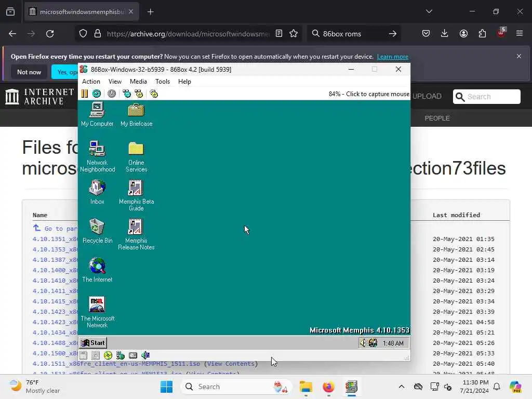Submit the Firefox search arrow
The image size is (532, 399).
[x=393, y=34]
